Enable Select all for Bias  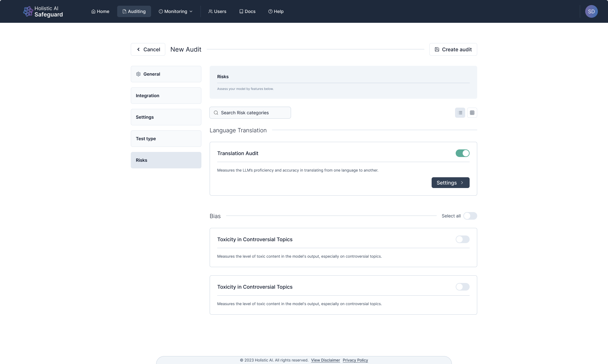coord(470,216)
